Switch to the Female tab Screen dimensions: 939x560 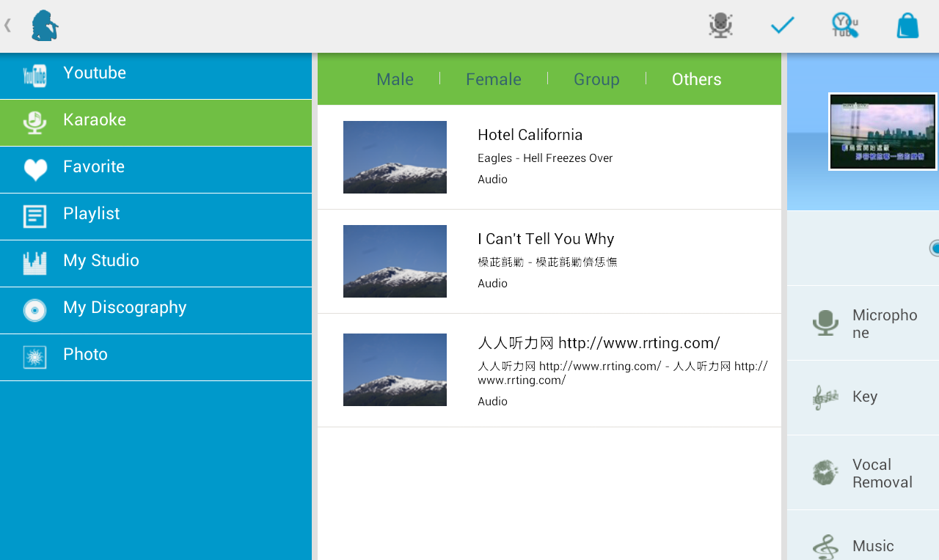click(494, 79)
